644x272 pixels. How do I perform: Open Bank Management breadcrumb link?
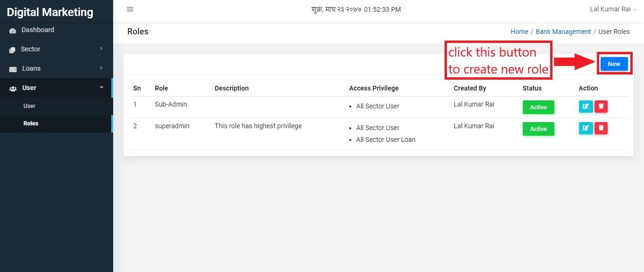(563, 32)
